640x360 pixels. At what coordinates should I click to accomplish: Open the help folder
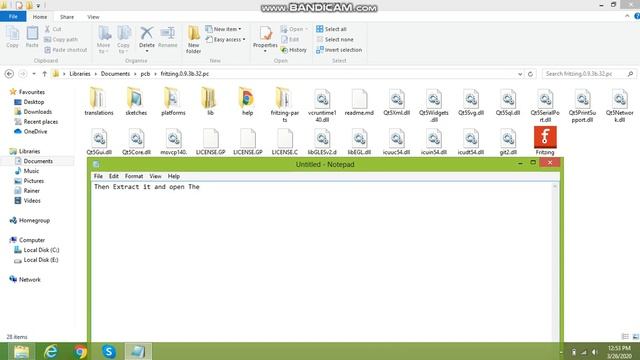247,101
